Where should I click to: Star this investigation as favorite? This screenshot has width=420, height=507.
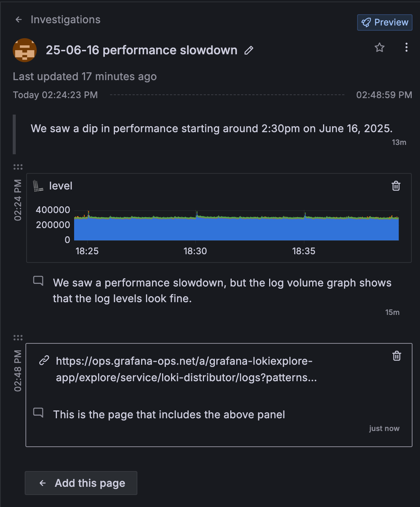pyautogui.click(x=380, y=48)
